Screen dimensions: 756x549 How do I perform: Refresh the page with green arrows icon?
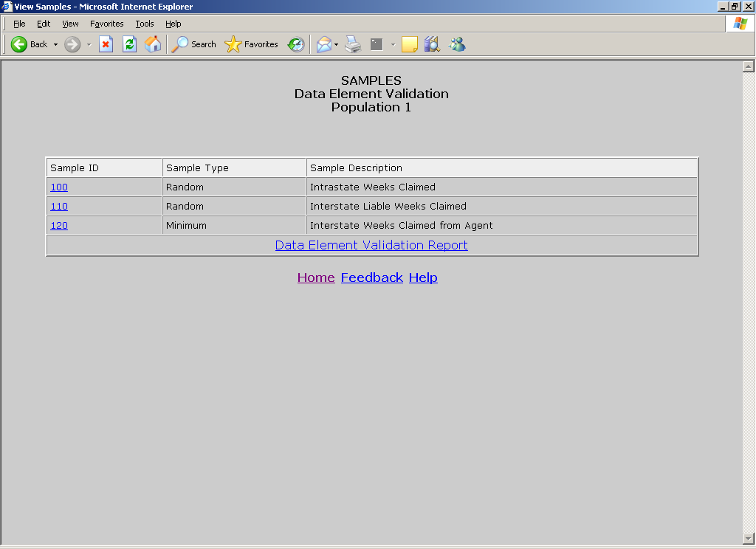pos(129,44)
